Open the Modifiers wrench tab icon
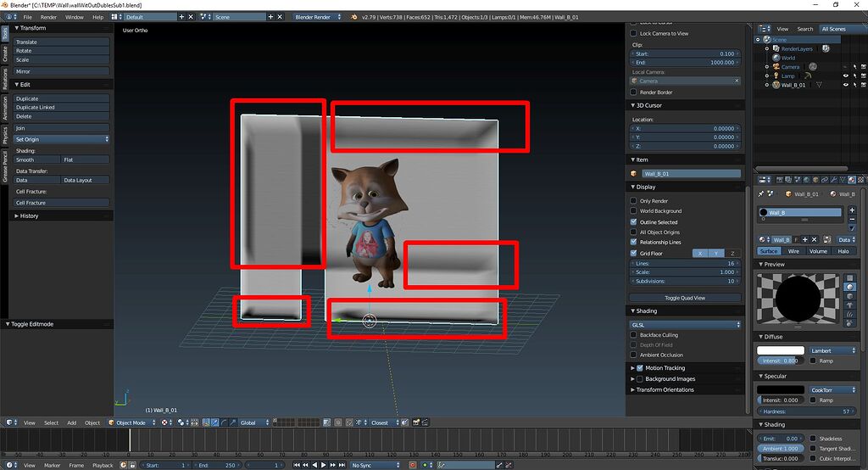The image size is (868, 470). 834,180
